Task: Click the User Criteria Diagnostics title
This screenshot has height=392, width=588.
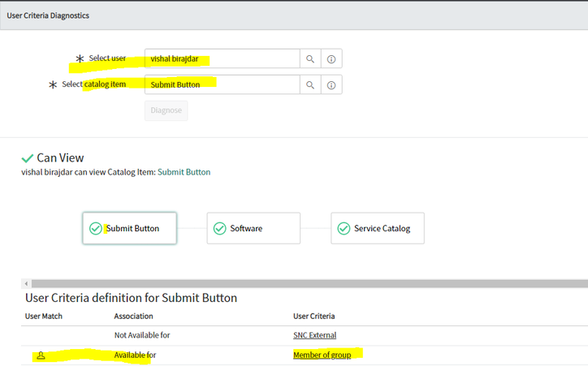Action: pyautogui.click(x=48, y=15)
